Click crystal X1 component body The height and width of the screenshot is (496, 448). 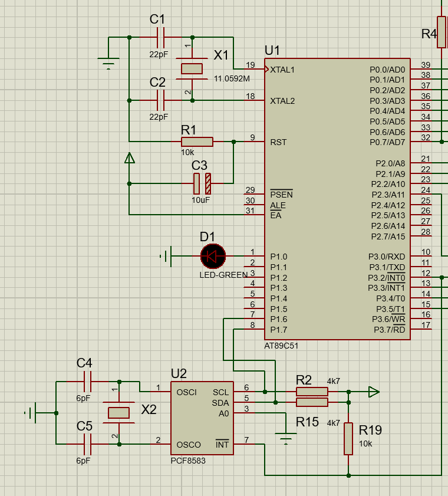[x=192, y=68]
